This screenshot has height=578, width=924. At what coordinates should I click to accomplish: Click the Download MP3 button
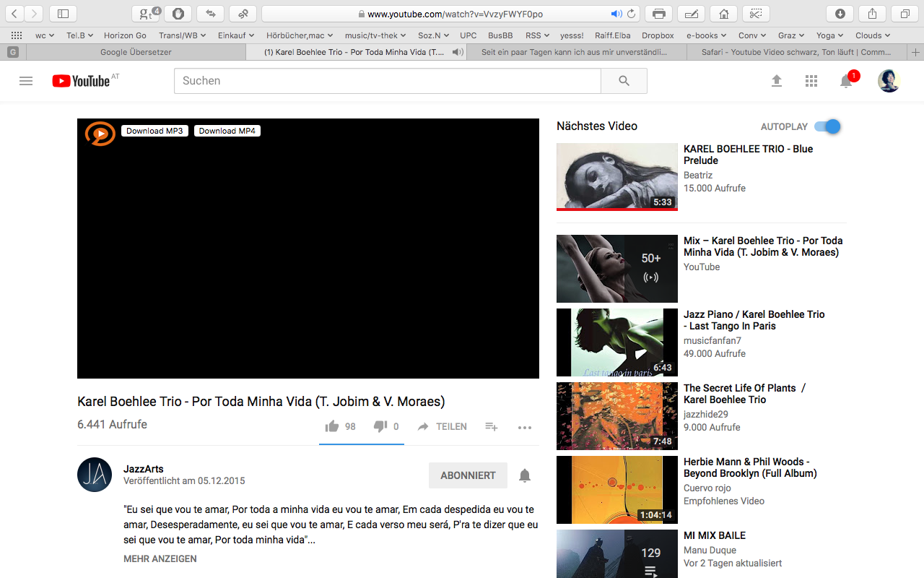[x=154, y=131]
